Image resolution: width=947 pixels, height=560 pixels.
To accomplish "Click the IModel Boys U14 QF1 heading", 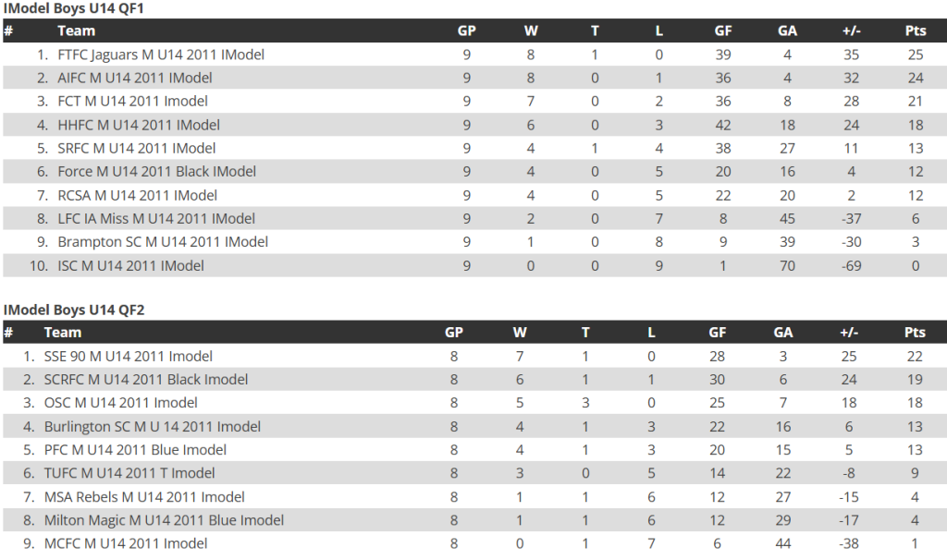I will [74, 8].
